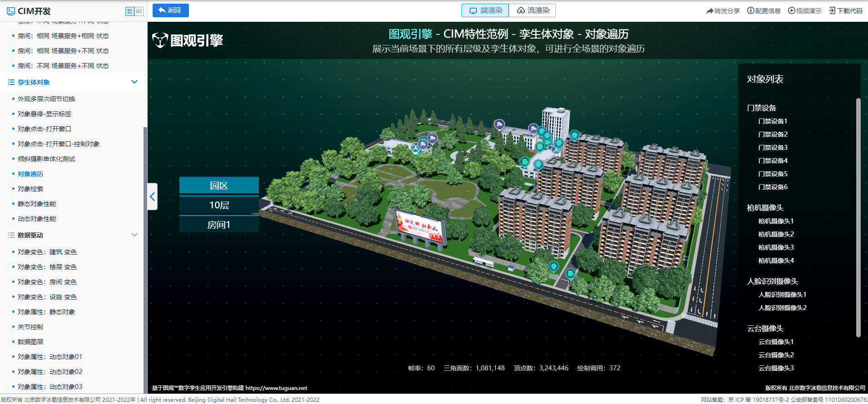868x404 pixels.
Task: Select 门禁设备3 in object list
Action: [x=773, y=148]
